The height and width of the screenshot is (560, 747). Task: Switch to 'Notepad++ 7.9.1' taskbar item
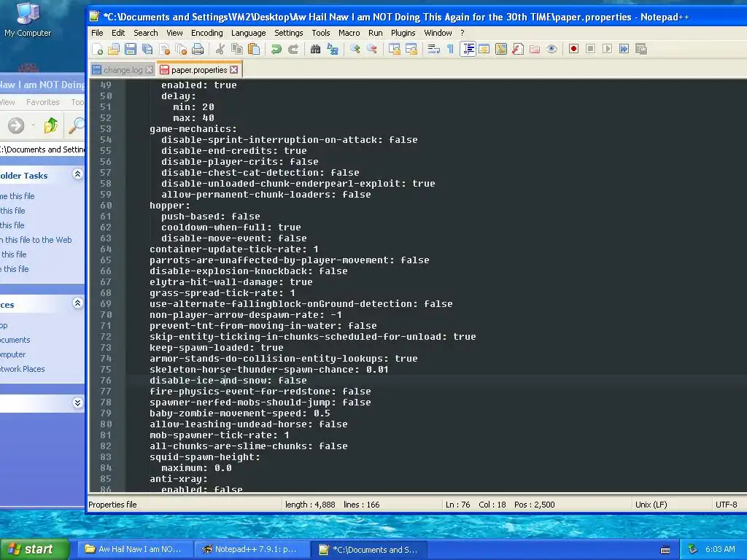(x=252, y=549)
